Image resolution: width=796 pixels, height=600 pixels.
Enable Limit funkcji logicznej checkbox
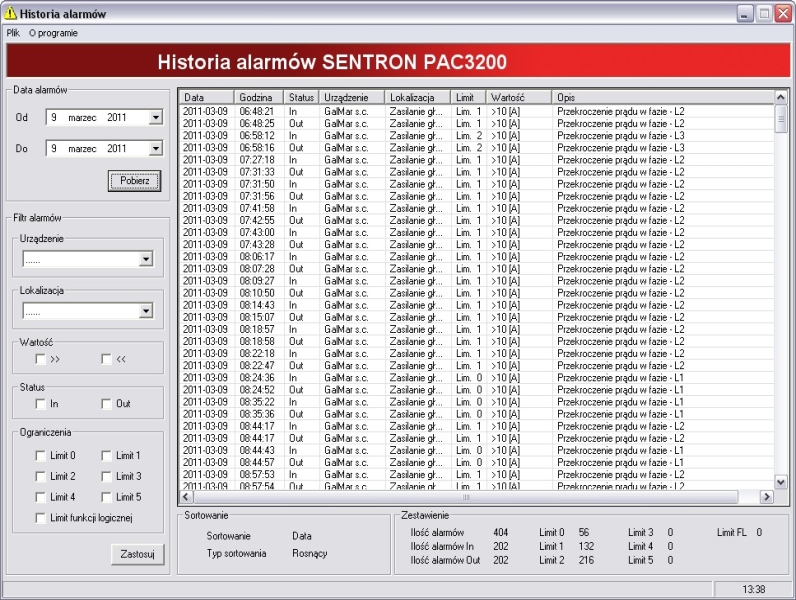click(x=40, y=518)
